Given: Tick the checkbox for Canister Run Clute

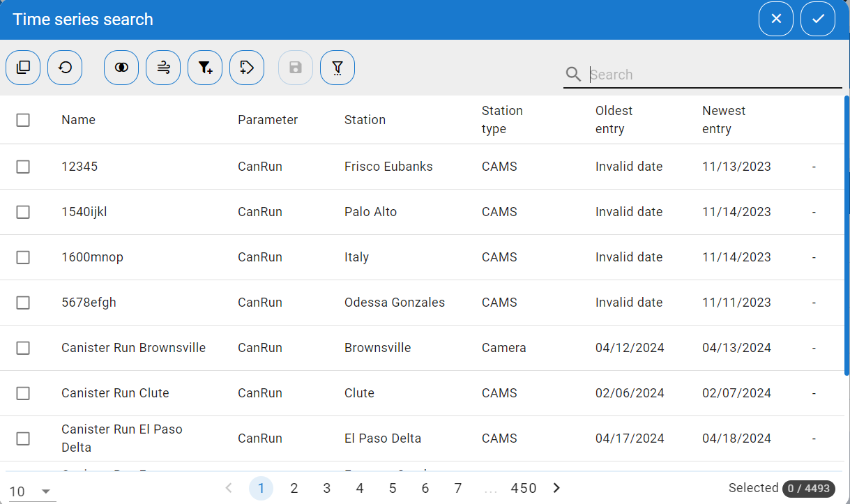Looking at the screenshot, I should coord(23,393).
